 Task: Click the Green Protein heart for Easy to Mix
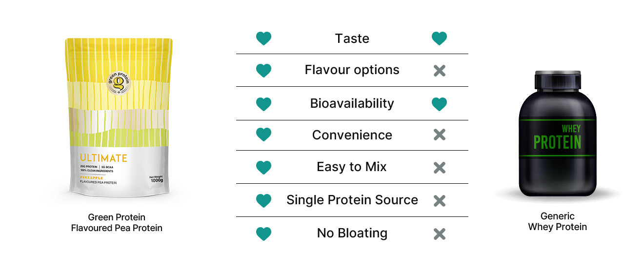[x=263, y=168]
